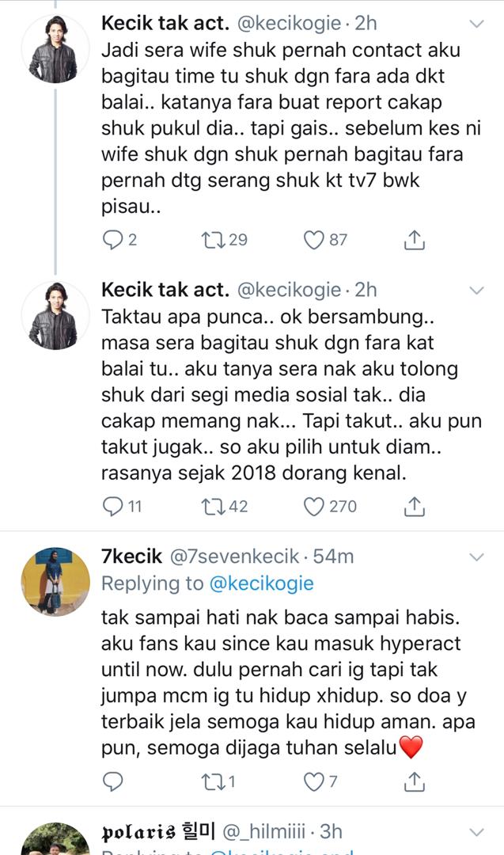The height and width of the screenshot is (855, 504).
Task: Share 7kecik's reply tweet
Action: coord(415,782)
